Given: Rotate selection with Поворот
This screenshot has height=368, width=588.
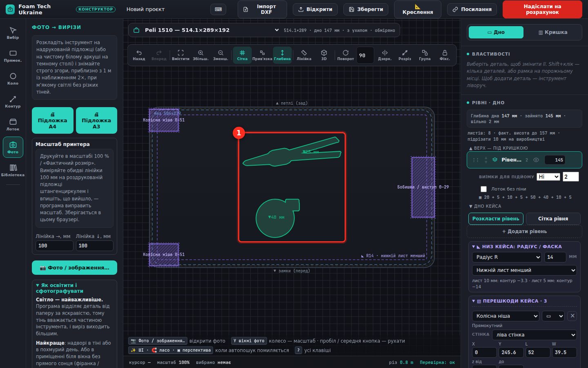Looking at the screenshot, I should (345, 55).
